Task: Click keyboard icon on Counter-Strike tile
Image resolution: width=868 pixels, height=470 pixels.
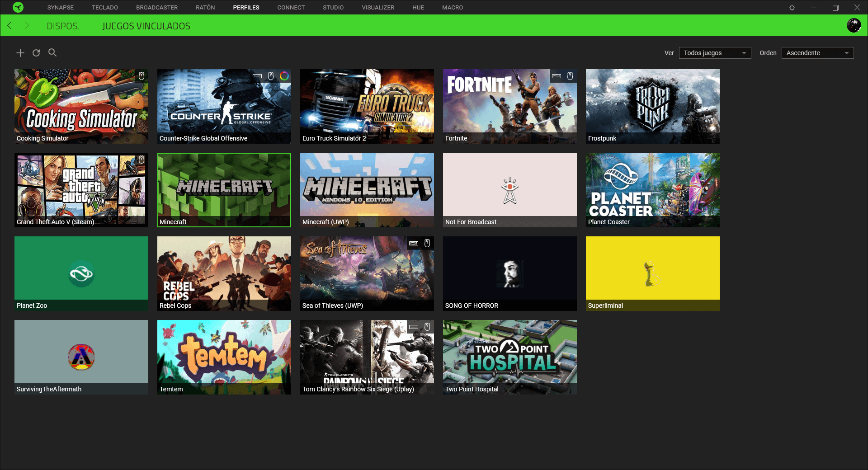Action: (257, 76)
